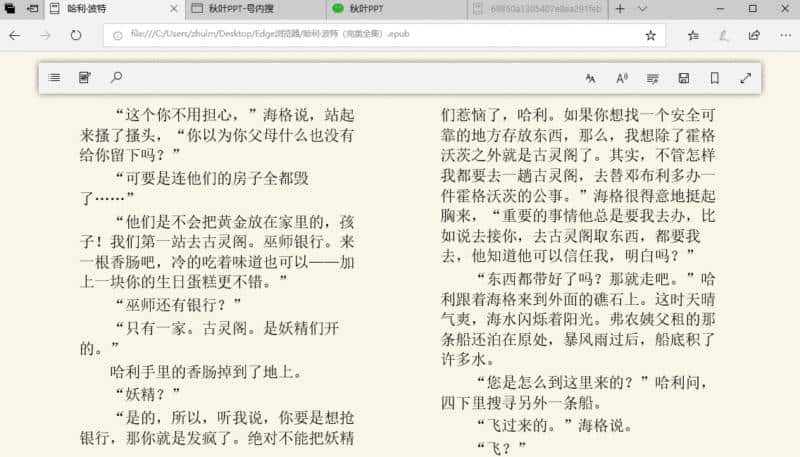
Task: Go forward with the browser forward arrow
Action: point(45,35)
